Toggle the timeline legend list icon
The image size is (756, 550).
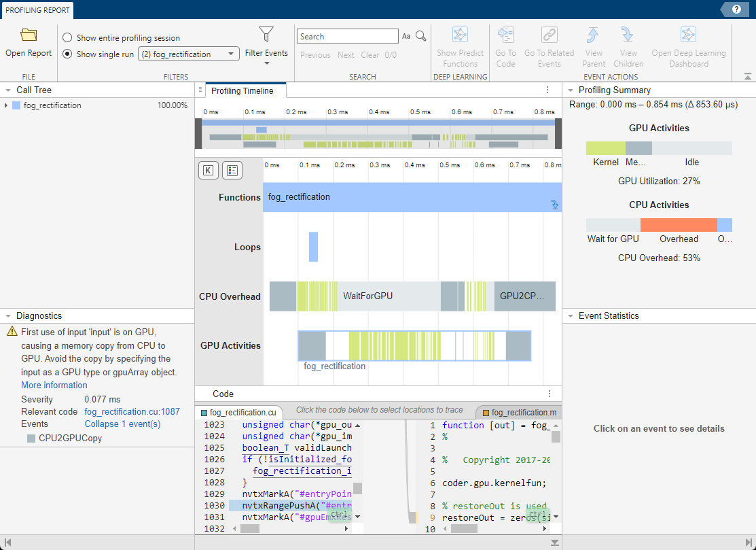(x=232, y=170)
